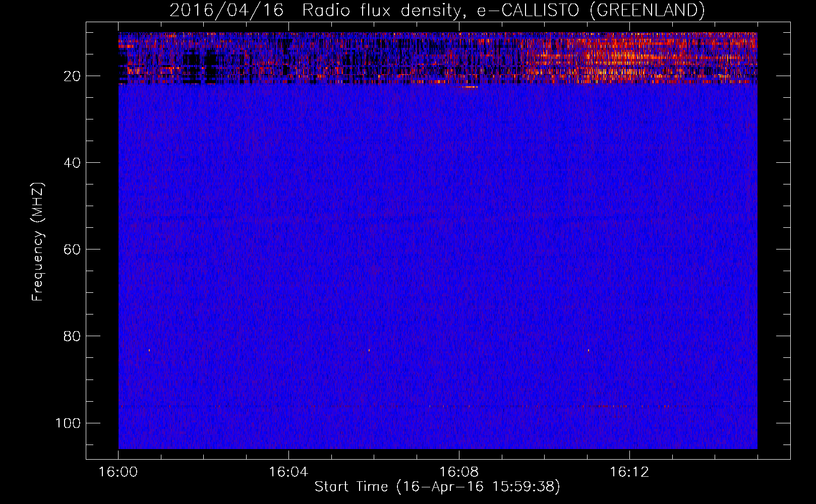Click the short orange burst just below 20 MHz near 16:08
Viewport: 816px width, 504px height.
[x=470, y=87]
